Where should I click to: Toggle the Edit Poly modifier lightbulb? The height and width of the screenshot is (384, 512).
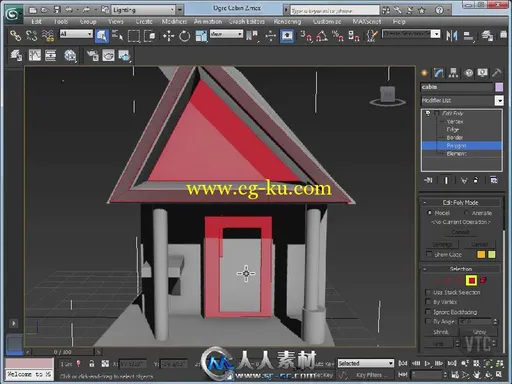tap(428, 113)
